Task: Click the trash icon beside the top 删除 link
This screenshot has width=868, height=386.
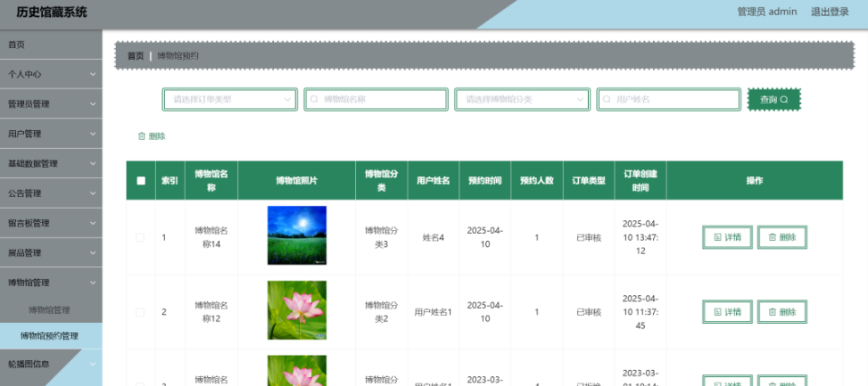Action: pyautogui.click(x=142, y=136)
